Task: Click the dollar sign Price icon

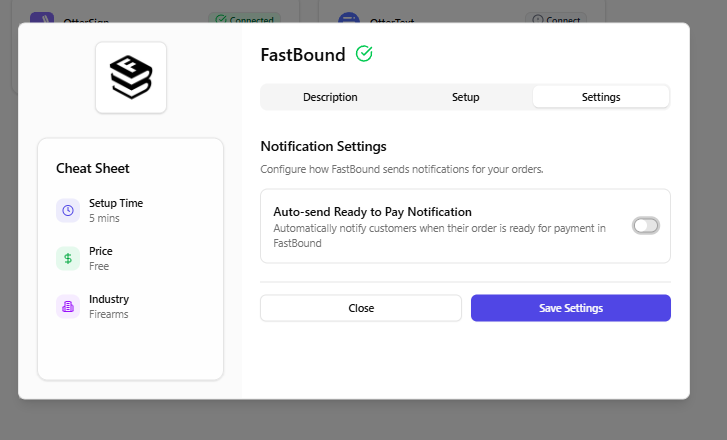Action: 68,258
